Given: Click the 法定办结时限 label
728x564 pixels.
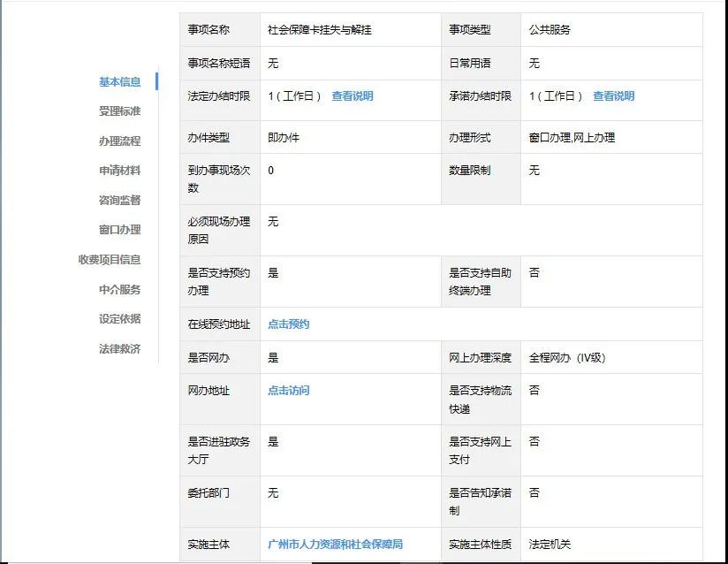Looking at the screenshot, I should (x=219, y=96).
